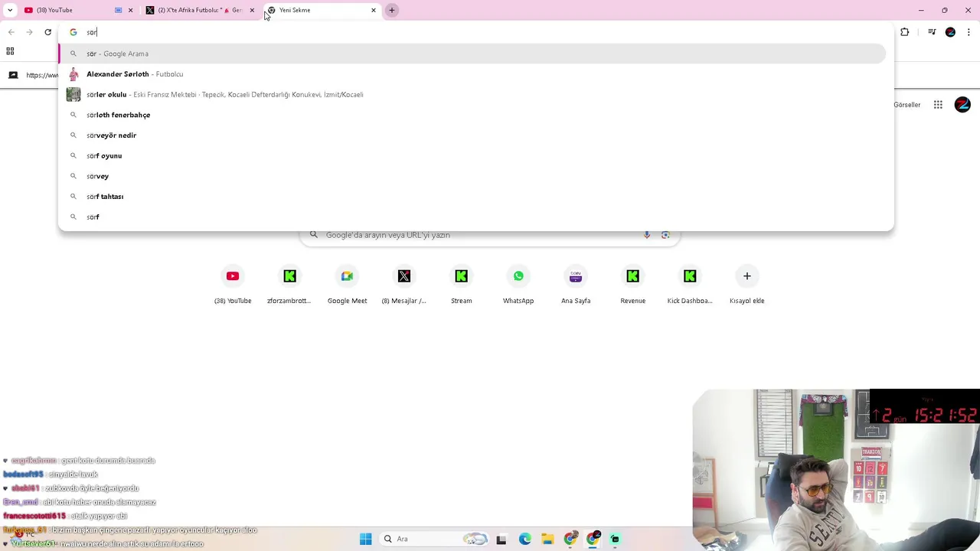Viewport: 980px width, 551px height.
Task: Start voice search with microphone icon
Action: point(647,235)
